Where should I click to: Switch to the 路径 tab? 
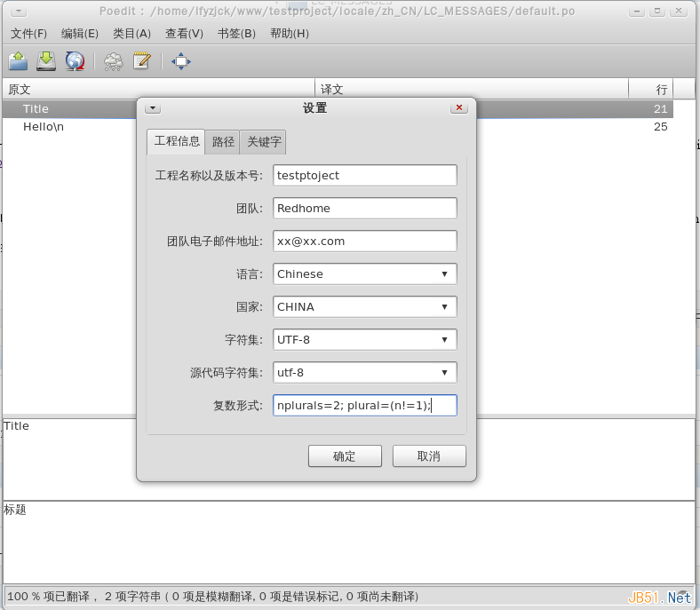(223, 142)
